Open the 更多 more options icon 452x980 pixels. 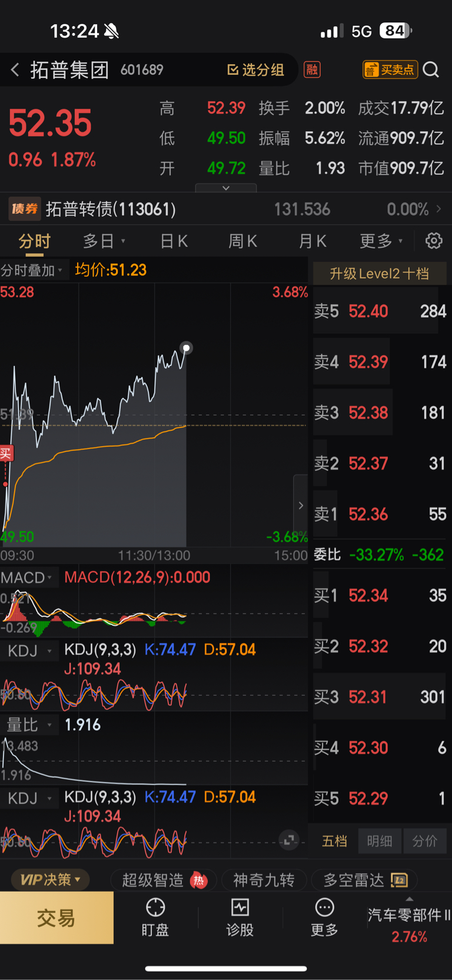click(x=324, y=917)
